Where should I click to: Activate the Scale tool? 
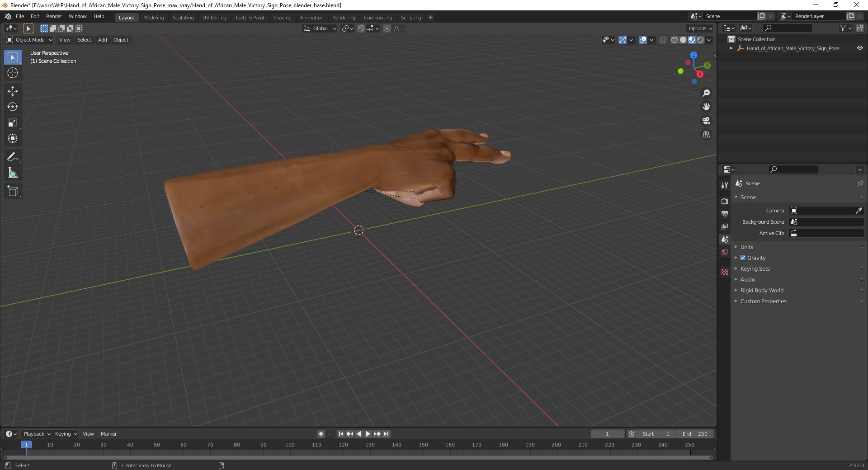pos(13,122)
